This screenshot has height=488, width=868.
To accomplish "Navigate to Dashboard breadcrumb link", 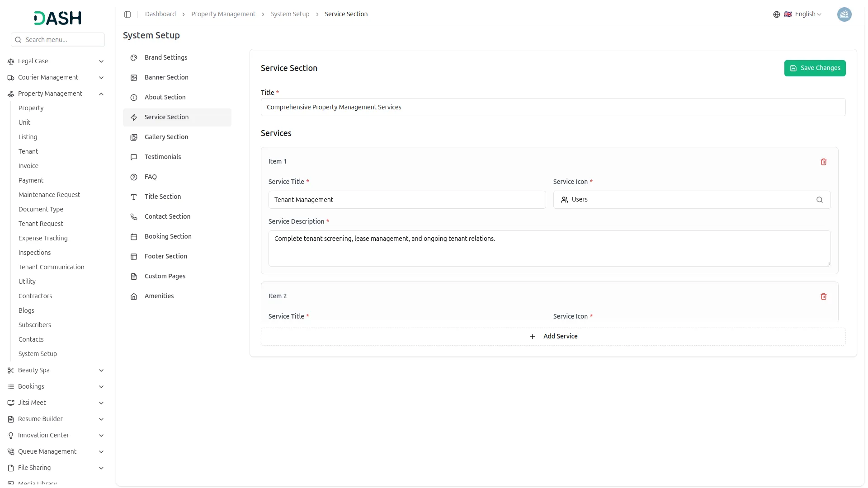I will (x=160, y=14).
